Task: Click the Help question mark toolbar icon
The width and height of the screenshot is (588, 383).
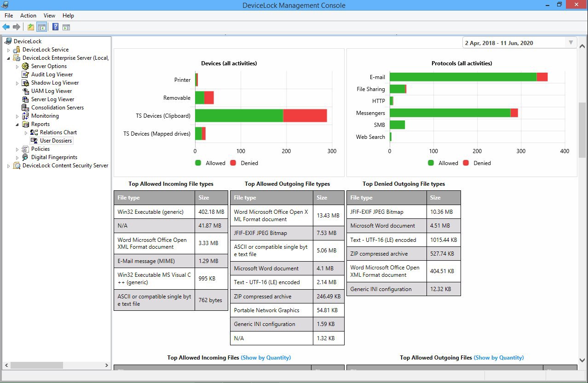Action: [x=56, y=27]
